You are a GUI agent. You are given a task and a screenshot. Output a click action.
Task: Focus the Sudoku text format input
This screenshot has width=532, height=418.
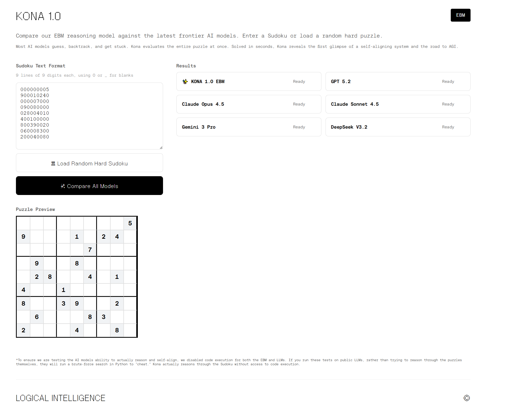click(x=89, y=116)
